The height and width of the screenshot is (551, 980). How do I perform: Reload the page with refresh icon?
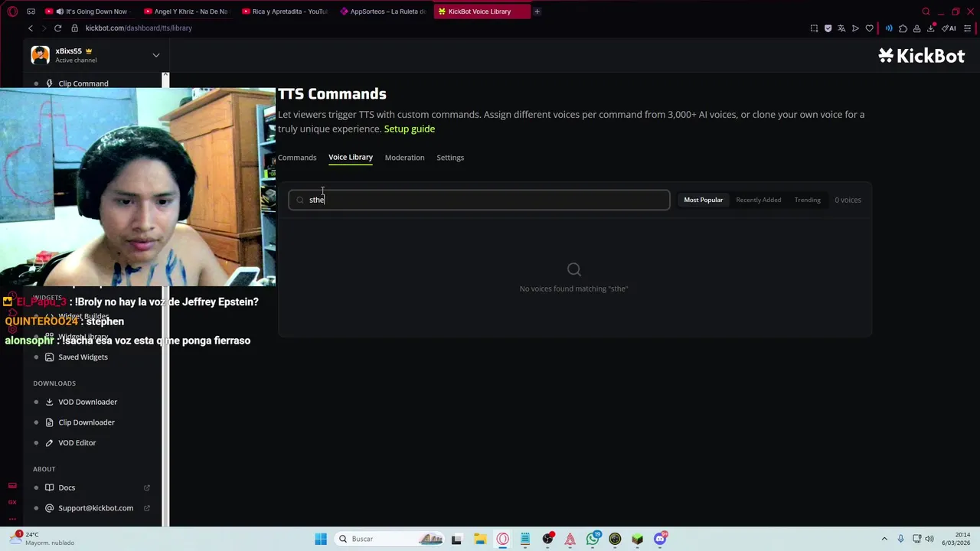pyautogui.click(x=57, y=28)
